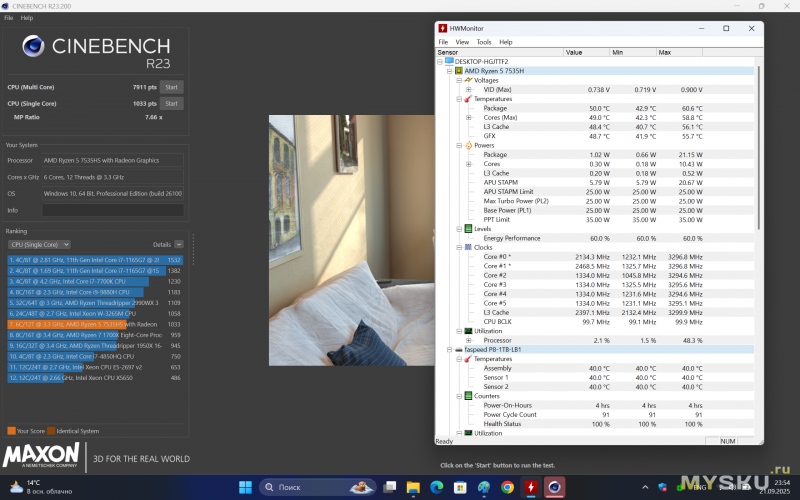The width and height of the screenshot is (800, 500).
Task: Click the rendered room image thumbnail
Action: click(352, 240)
